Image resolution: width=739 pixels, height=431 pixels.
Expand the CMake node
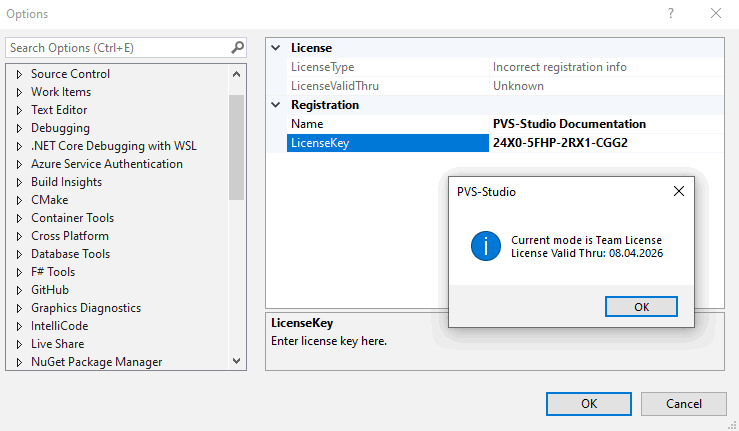tap(19, 200)
